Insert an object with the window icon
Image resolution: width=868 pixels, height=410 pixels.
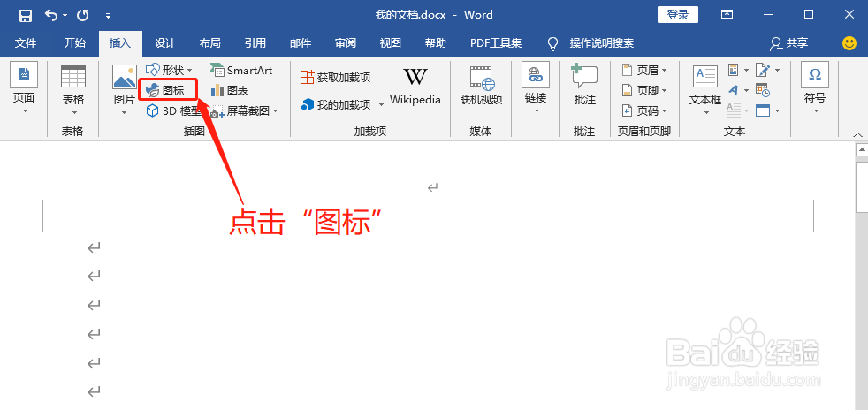(x=763, y=110)
